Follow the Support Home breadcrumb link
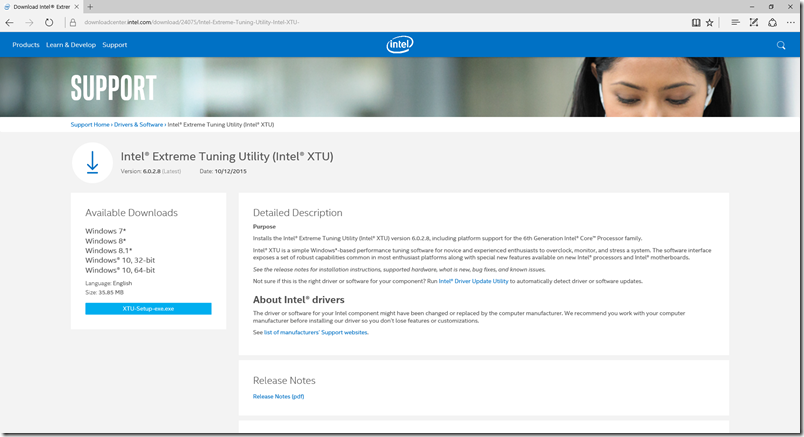Image resolution: width=804 pixels, height=437 pixels. pos(90,125)
